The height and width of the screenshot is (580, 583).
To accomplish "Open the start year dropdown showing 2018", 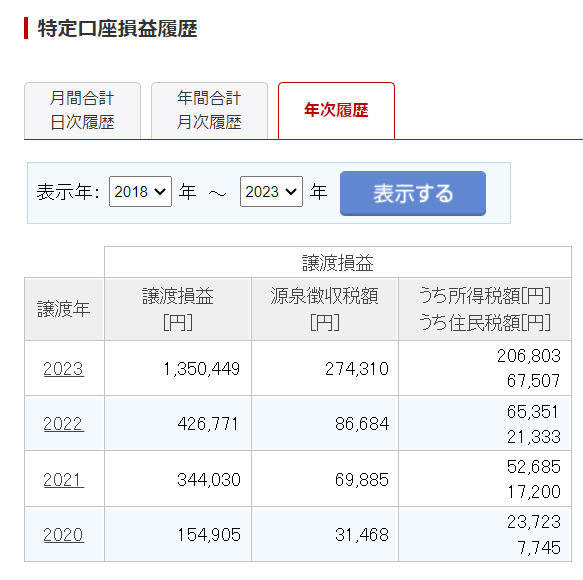I will point(140,191).
